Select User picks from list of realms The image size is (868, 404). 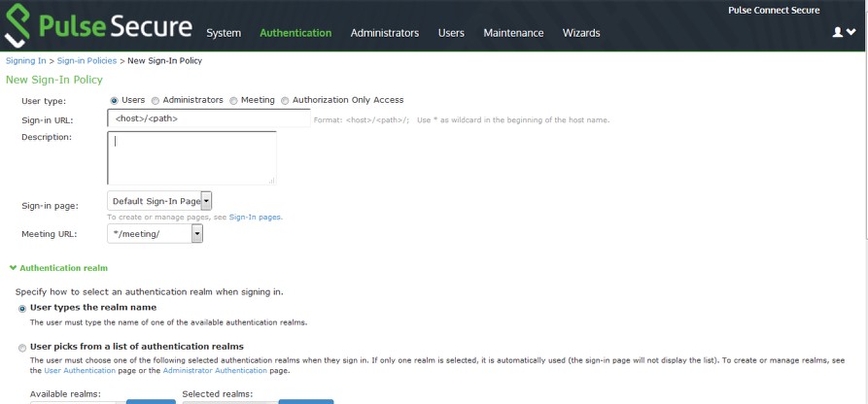point(22,347)
